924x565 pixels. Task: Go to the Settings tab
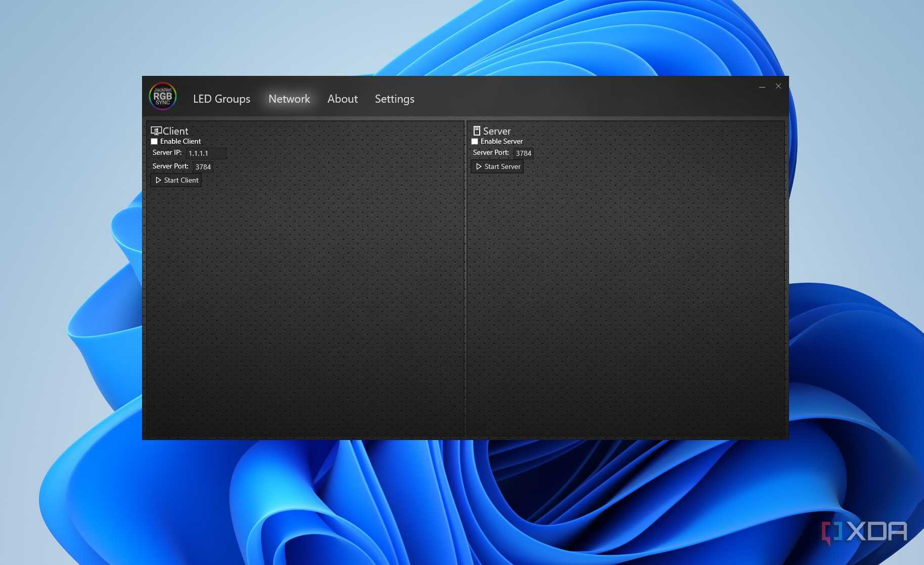pyautogui.click(x=395, y=99)
